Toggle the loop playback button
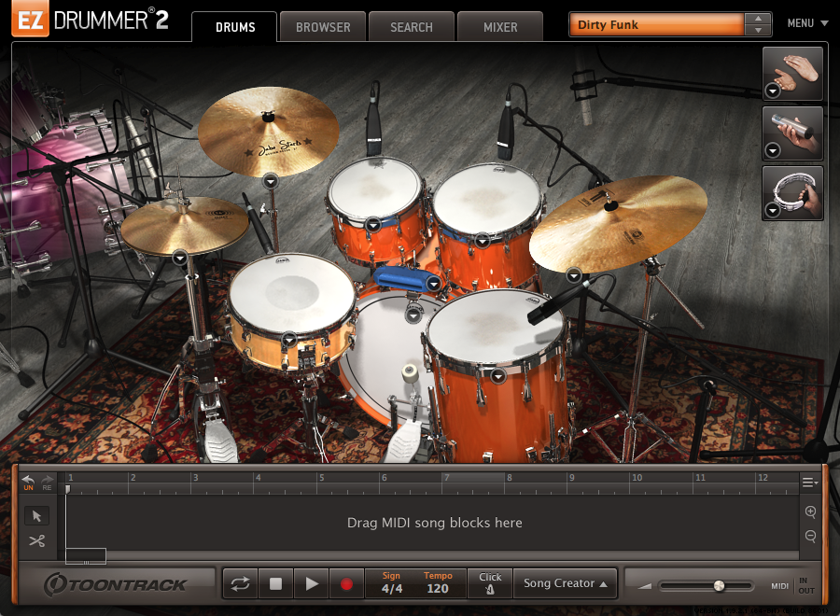The width and height of the screenshot is (840, 616). click(240, 584)
